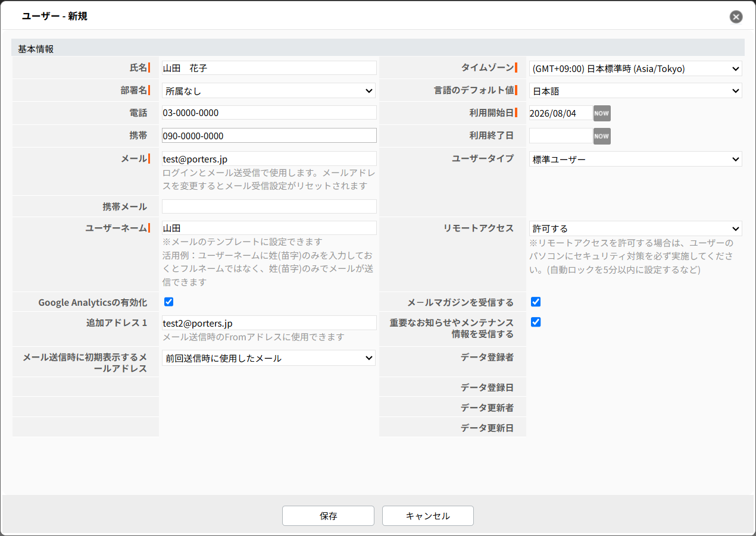
Task: Expand the リモートアクセス dropdown
Action: click(636, 228)
